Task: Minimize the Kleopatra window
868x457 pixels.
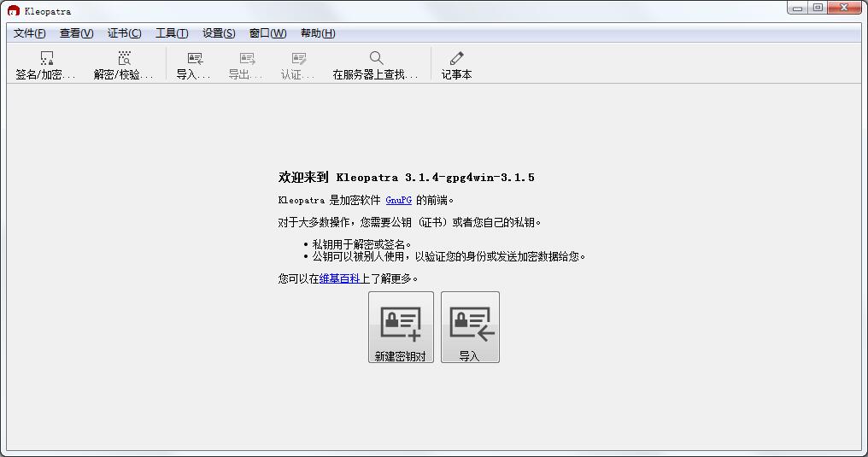Action: pos(797,8)
